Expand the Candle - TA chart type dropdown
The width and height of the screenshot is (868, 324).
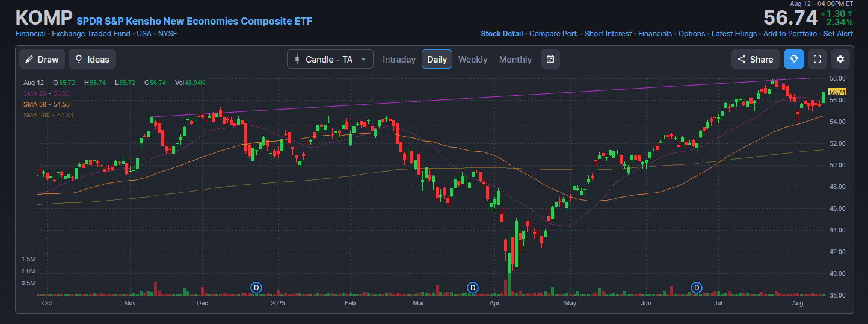pos(330,59)
